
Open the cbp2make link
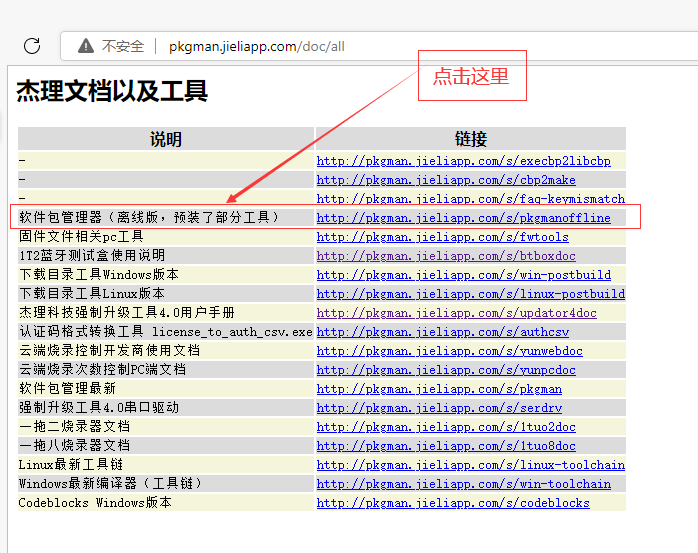[x=446, y=180]
